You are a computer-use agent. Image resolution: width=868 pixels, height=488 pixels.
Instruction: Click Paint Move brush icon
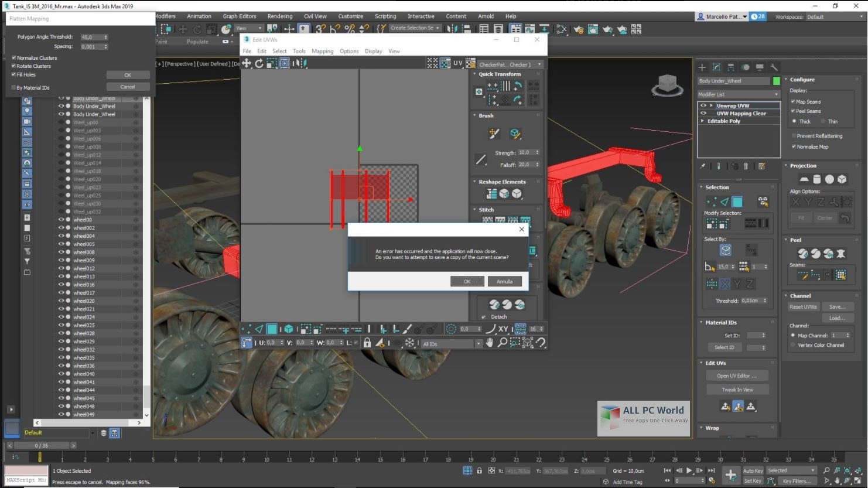pyautogui.click(x=494, y=134)
